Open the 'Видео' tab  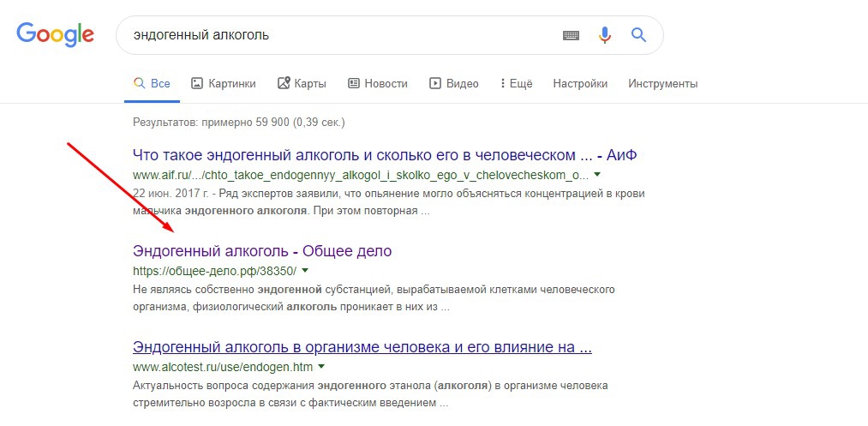(454, 84)
